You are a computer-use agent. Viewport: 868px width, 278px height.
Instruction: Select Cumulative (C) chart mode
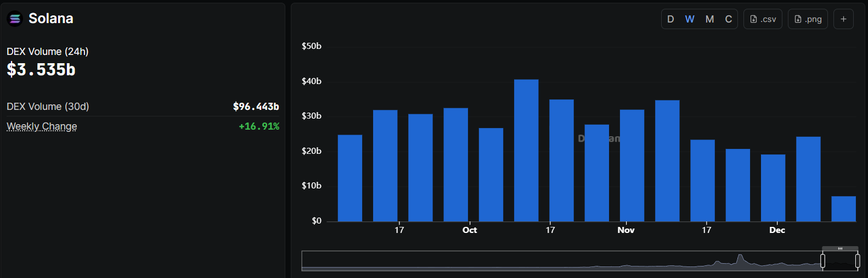(729, 19)
